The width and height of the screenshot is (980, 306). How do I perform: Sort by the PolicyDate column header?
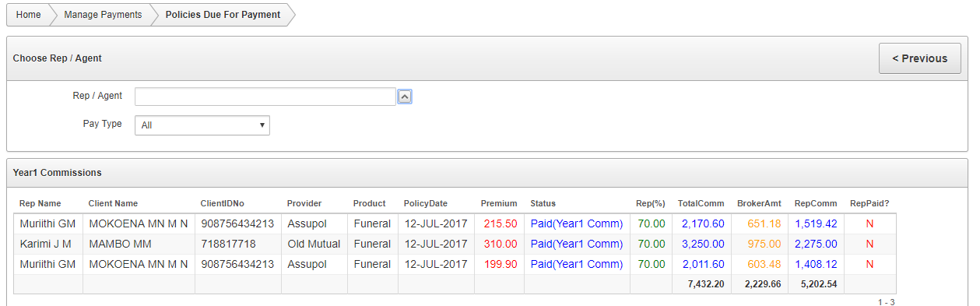coord(426,203)
